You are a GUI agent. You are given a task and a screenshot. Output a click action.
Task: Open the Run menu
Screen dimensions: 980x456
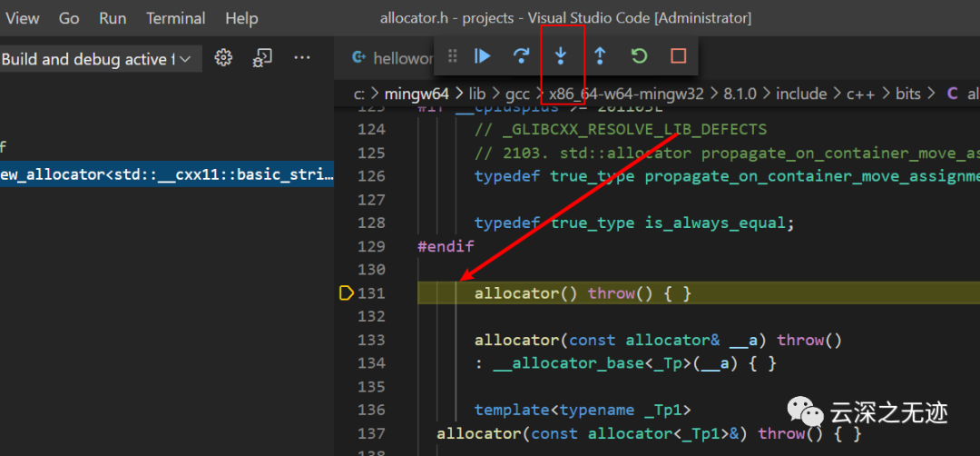pyautogui.click(x=113, y=18)
